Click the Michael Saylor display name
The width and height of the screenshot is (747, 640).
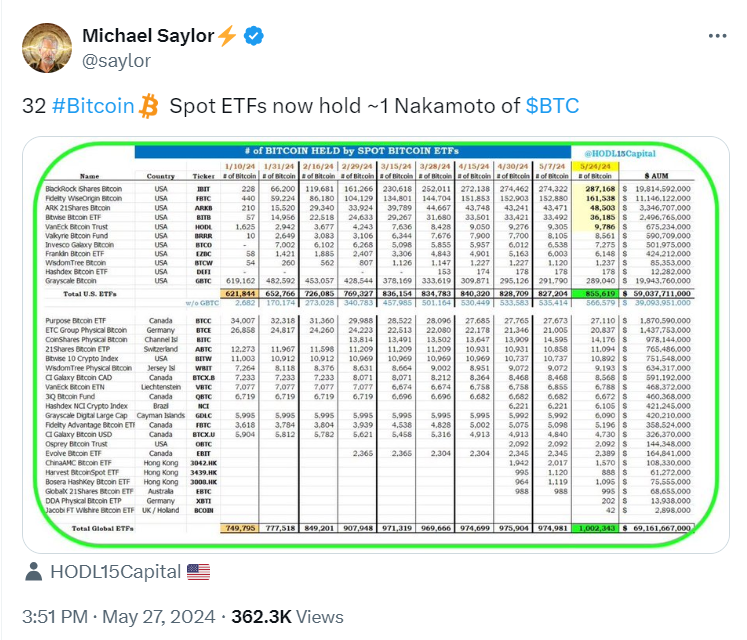click(x=148, y=36)
